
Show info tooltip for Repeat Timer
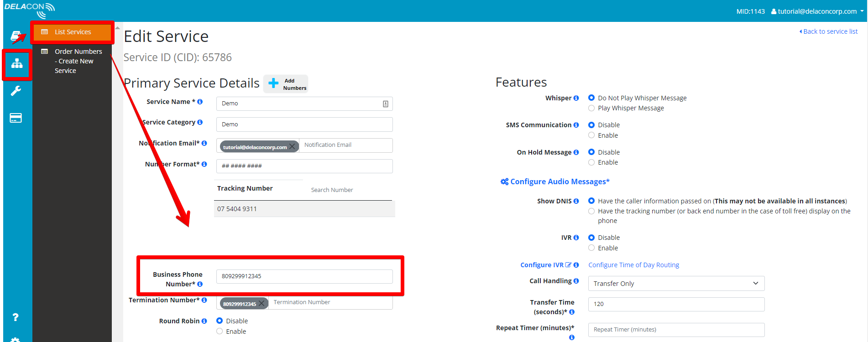[572, 337]
